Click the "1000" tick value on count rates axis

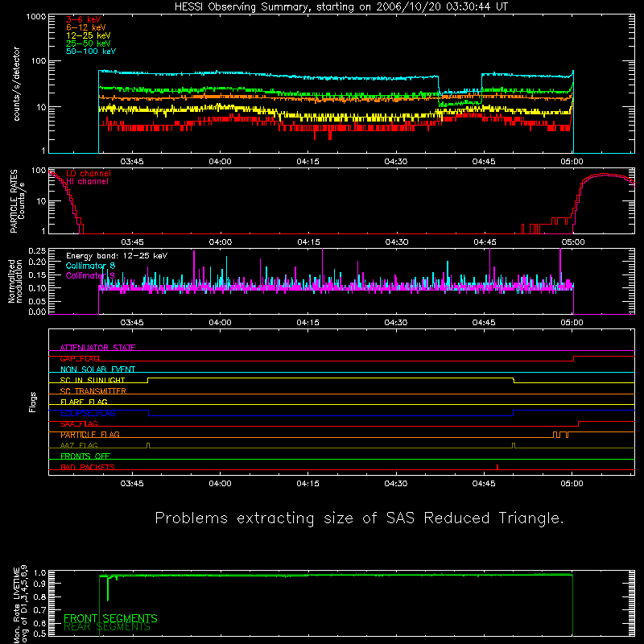tap(36, 17)
